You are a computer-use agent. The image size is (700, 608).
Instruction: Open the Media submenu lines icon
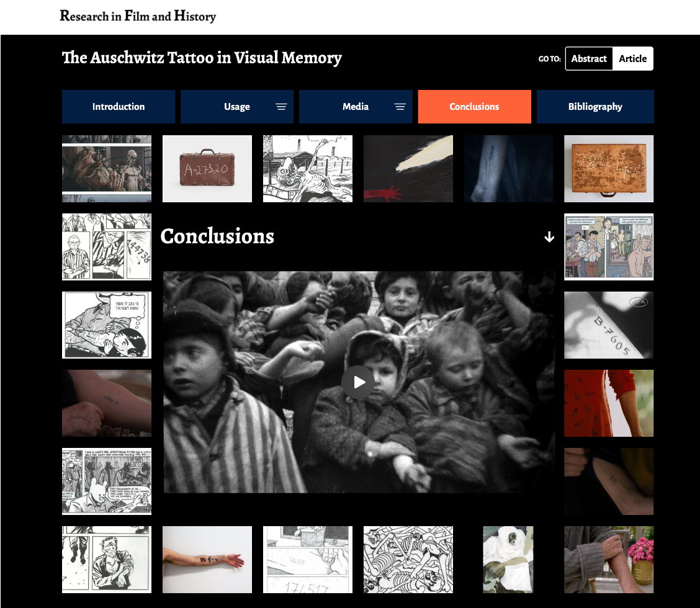click(x=400, y=107)
